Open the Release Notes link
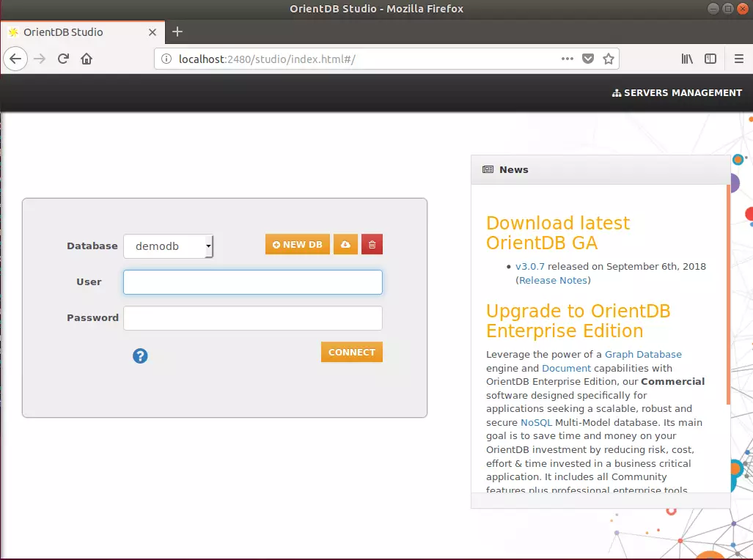The height and width of the screenshot is (560, 753). pyautogui.click(x=553, y=281)
